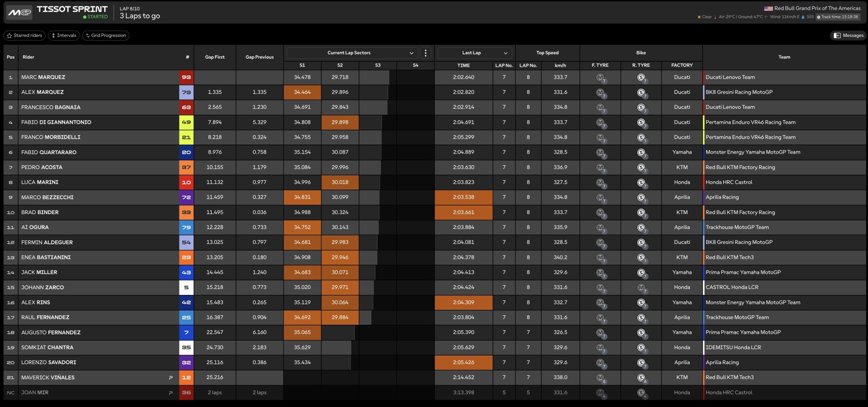Click Jack Miller number 43 badge
Image resolution: width=868 pixels, height=407 pixels.
click(x=186, y=272)
